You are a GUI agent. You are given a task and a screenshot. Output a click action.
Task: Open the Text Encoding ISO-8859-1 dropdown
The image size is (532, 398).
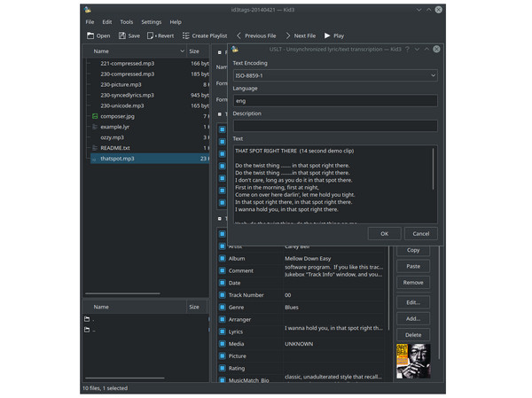(335, 75)
